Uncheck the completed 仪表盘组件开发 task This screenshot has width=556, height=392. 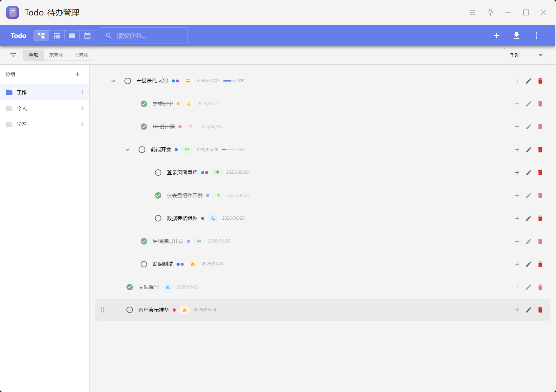click(x=158, y=195)
